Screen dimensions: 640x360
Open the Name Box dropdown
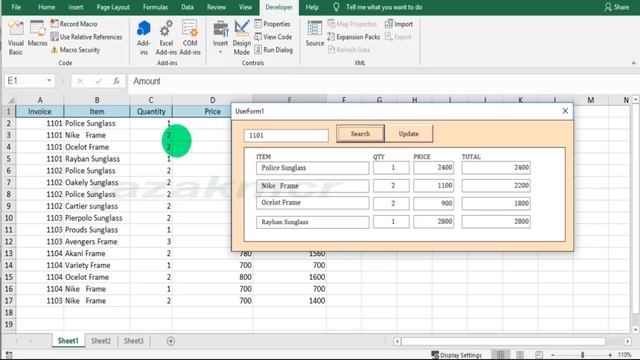[49, 81]
